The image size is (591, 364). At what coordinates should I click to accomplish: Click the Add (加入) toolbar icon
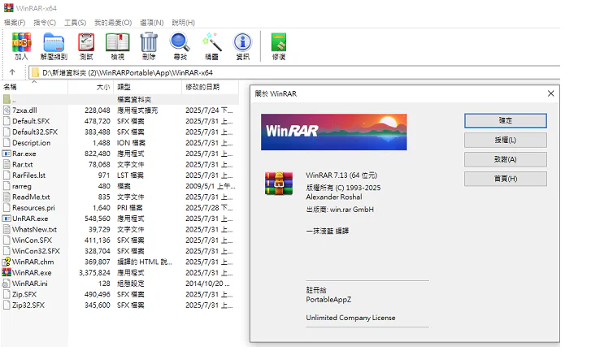pos(21,42)
